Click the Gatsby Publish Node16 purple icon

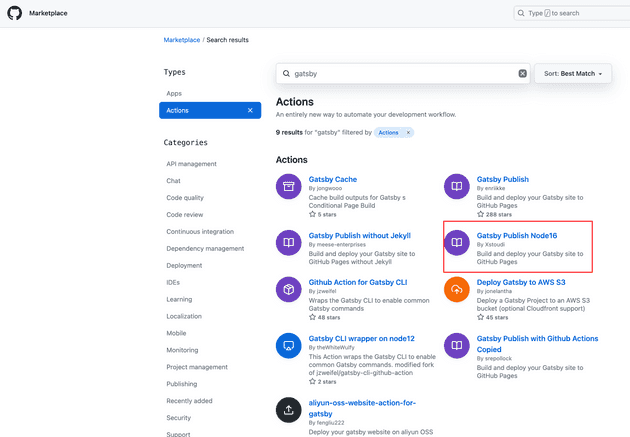click(x=457, y=242)
